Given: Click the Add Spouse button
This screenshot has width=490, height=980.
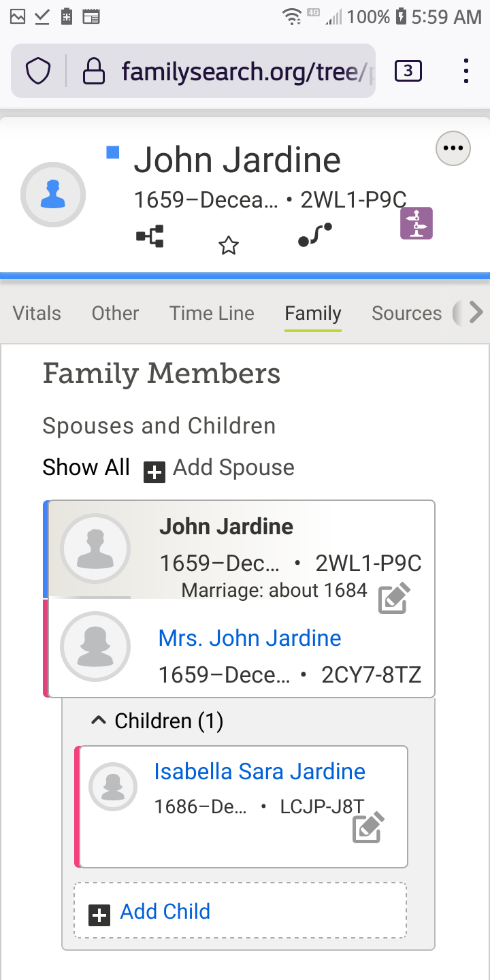Looking at the screenshot, I should pyautogui.click(x=219, y=468).
